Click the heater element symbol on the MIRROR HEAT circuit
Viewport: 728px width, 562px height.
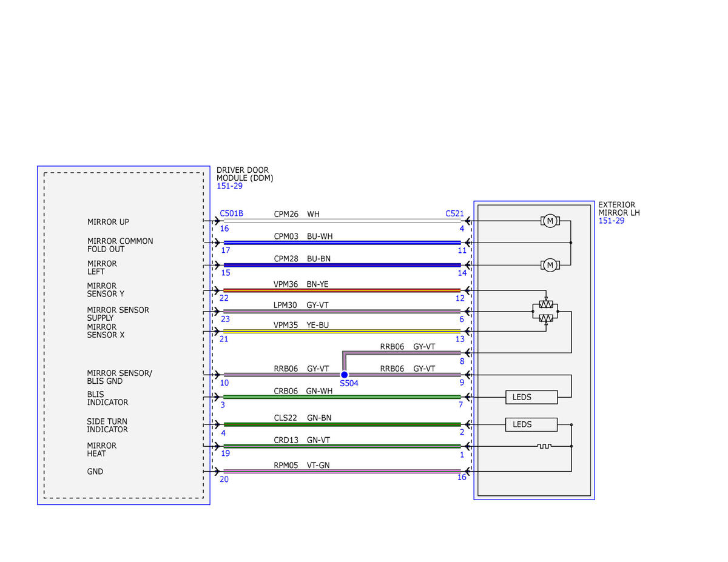(x=544, y=447)
